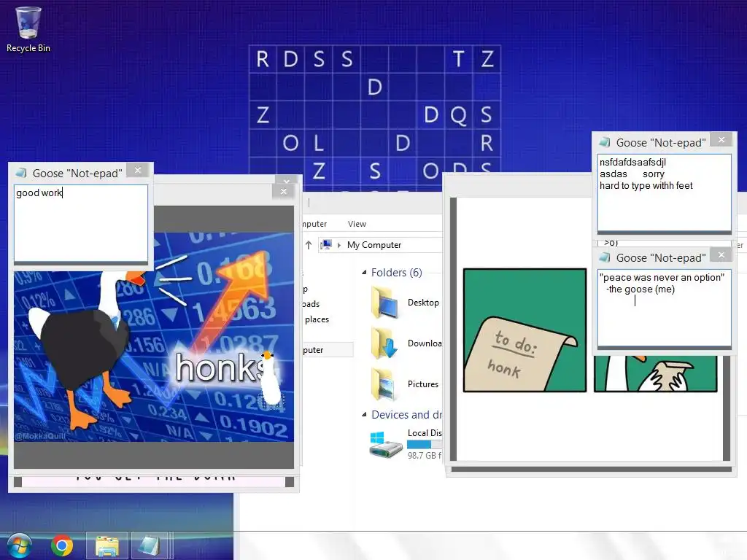The width and height of the screenshot is (747, 560).
Task: Select the highlighted 'puter' item in the navigation pane
Action: 328,350
